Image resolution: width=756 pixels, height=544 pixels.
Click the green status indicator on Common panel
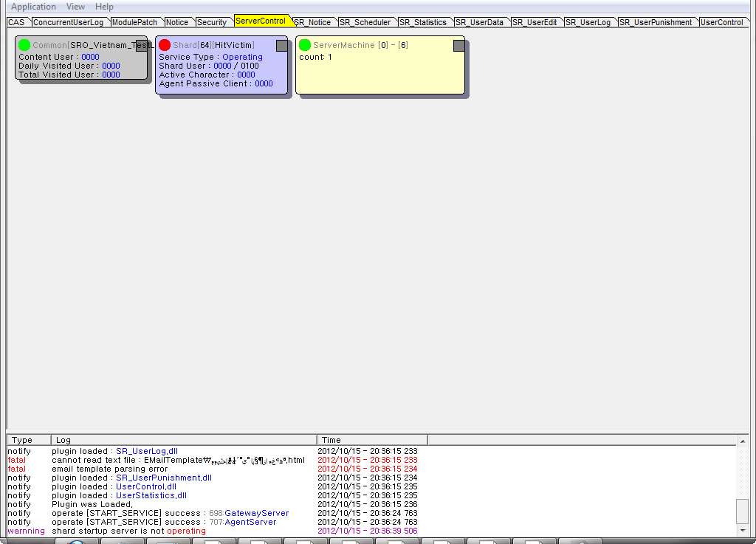24,45
